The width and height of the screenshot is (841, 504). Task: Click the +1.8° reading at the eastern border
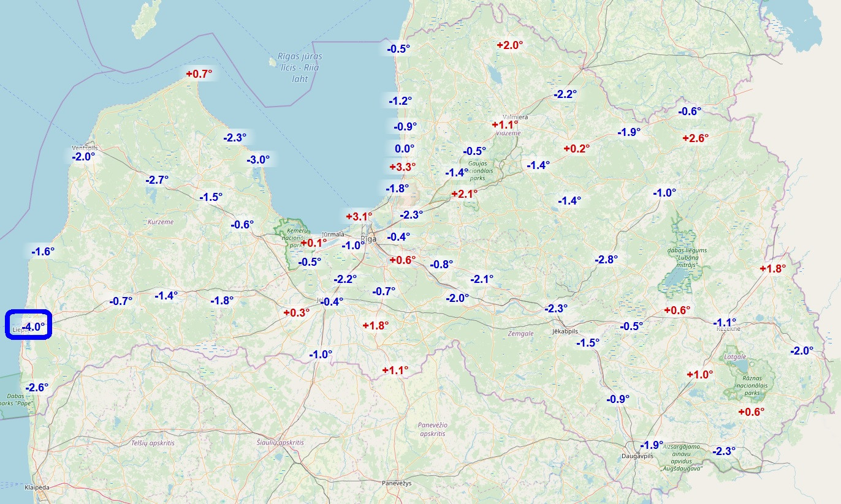[772, 268]
